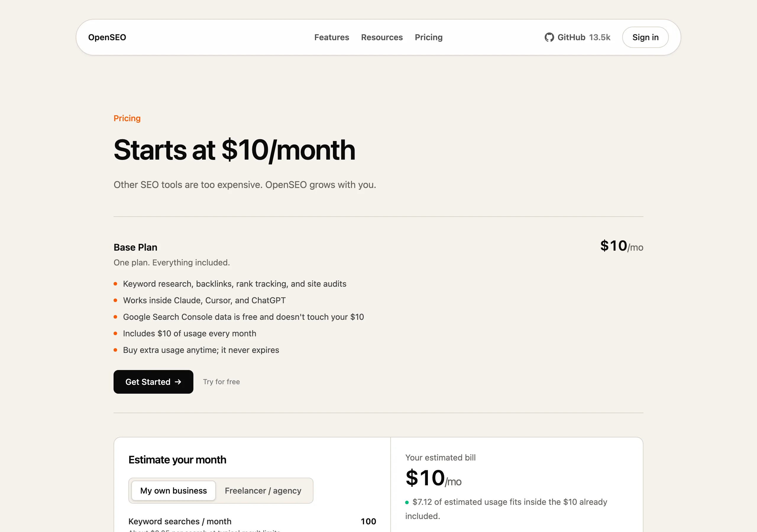Open the Resources menu item
This screenshot has height=532, width=757.
(382, 37)
